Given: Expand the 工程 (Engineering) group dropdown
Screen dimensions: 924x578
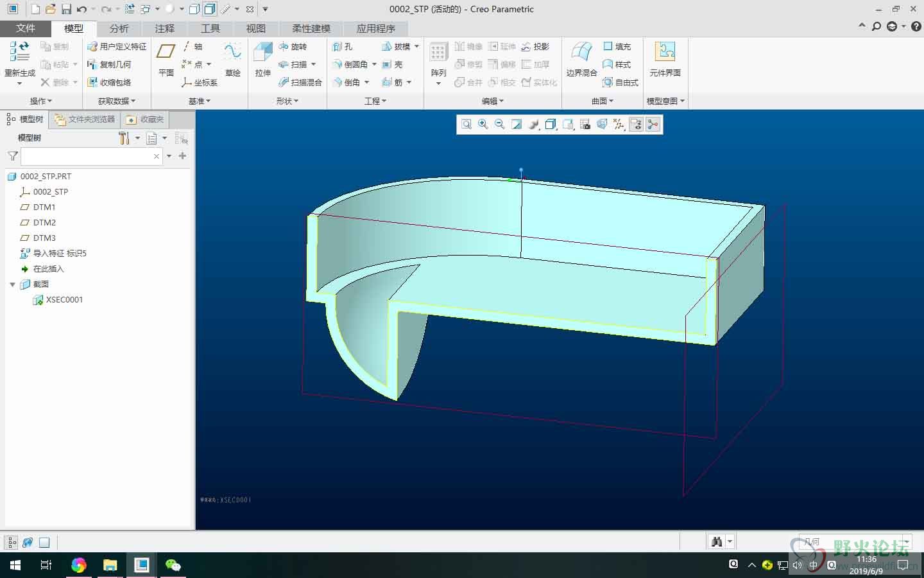Looking at the screenshot, I should click(375, 101).
